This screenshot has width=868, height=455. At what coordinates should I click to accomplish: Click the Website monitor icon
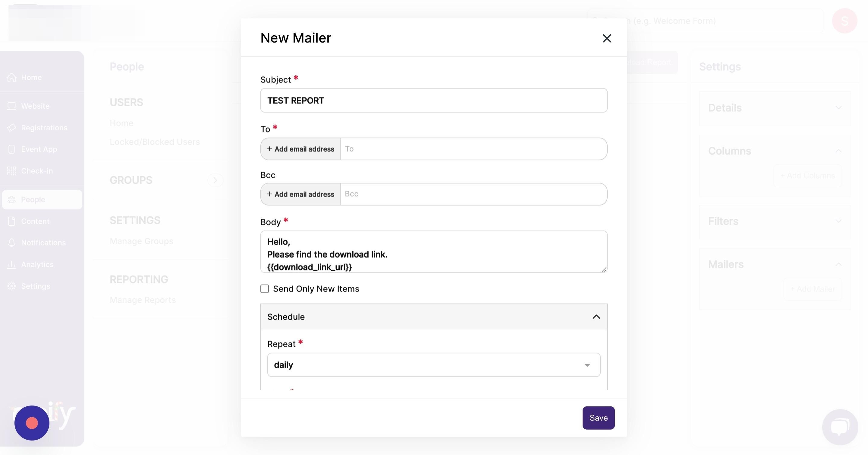pos(11,106)
